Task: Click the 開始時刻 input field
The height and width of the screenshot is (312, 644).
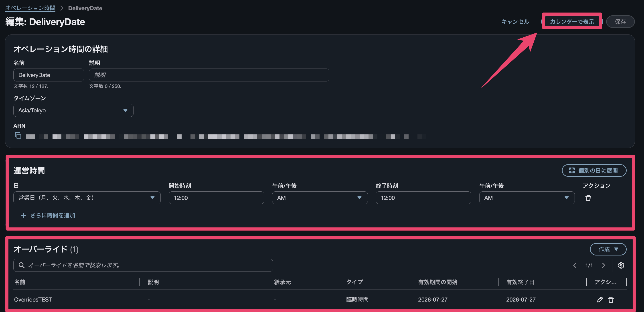Action: pyautogui.click(x=216, y=198)
